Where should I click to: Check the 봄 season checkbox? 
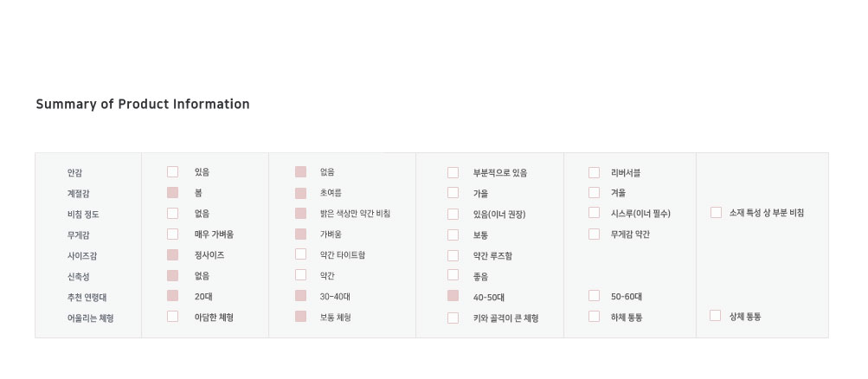click(173, 193)
